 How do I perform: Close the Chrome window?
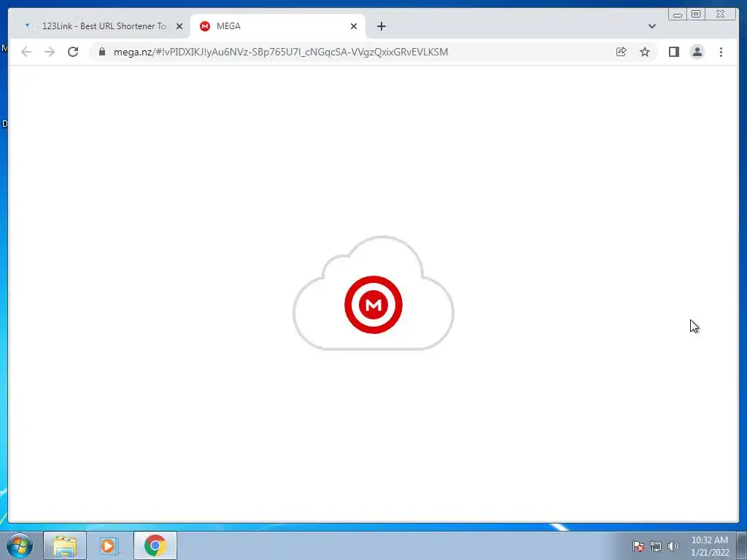(x=721, y=15)
